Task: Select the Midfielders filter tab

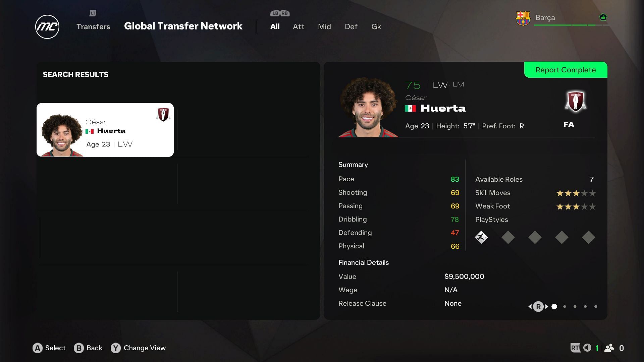Action: pos(325,26)
